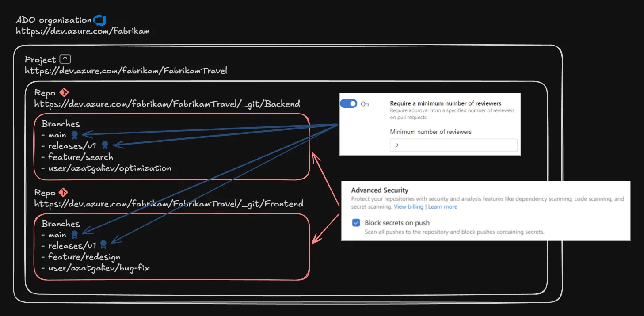This screenshot has height=316, width=644.
Task: Click the Frontend repository URL
Action: 169,204
